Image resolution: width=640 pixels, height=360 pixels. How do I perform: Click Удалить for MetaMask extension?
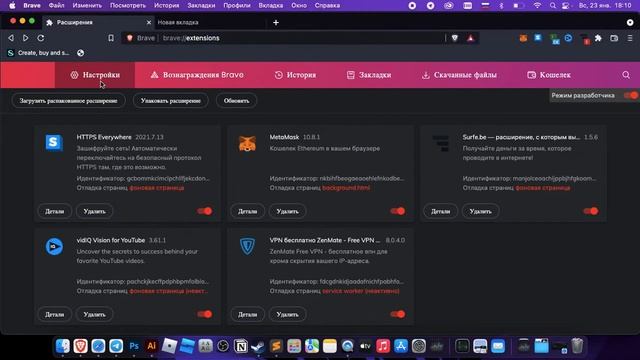tap(288, 211)
